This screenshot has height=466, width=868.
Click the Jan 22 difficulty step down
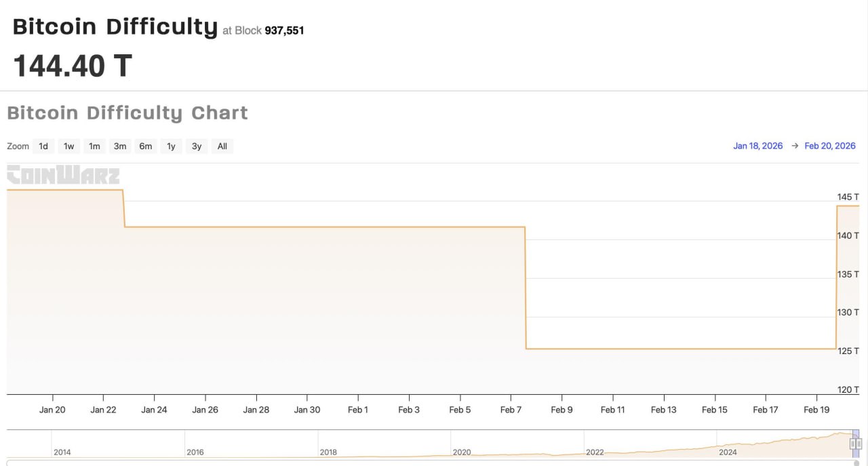click(124, 209)
